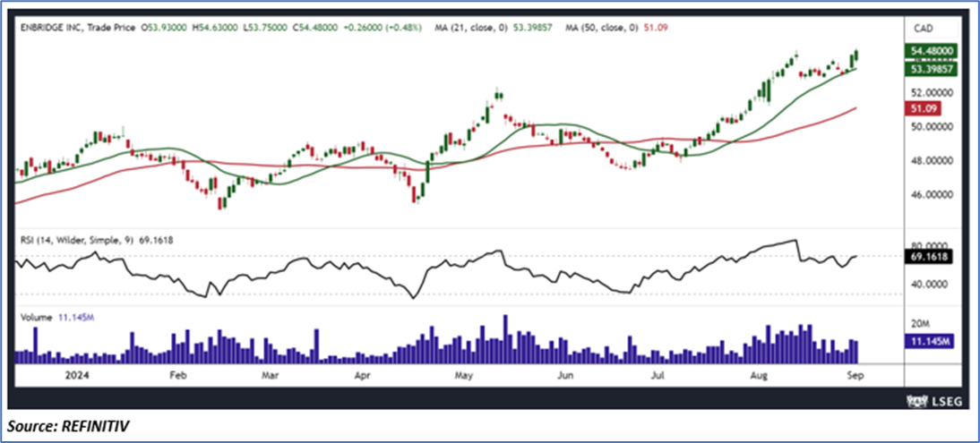
Task: Click the MA (21, close, 0) legend
Action: tap(470, 28)
